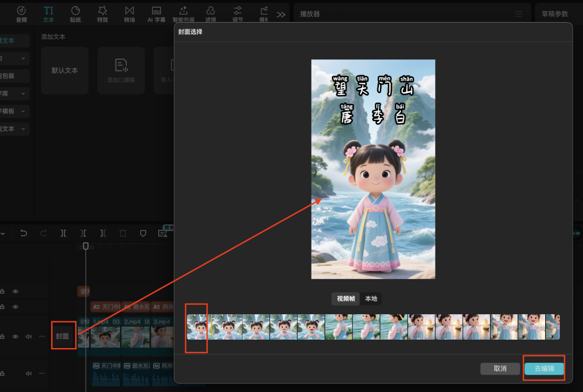583x392 pixels.
Task: Open the 调节 (Adjust) panel
Action: (238, 14)
